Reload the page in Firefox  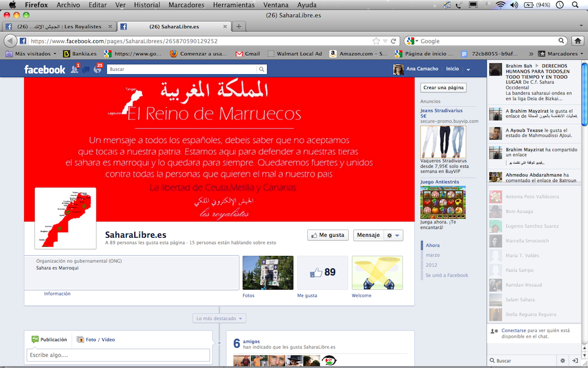point(394,41)
